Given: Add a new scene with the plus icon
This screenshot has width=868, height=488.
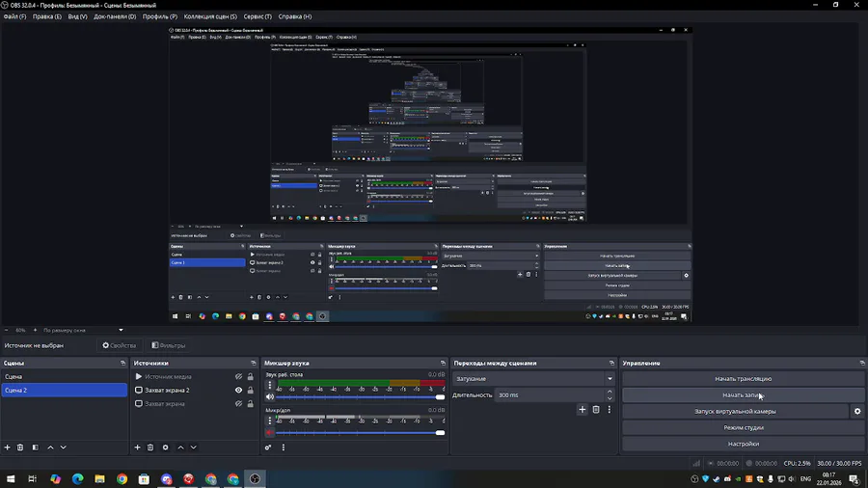Looking at the screenshot, I should 7,447.
